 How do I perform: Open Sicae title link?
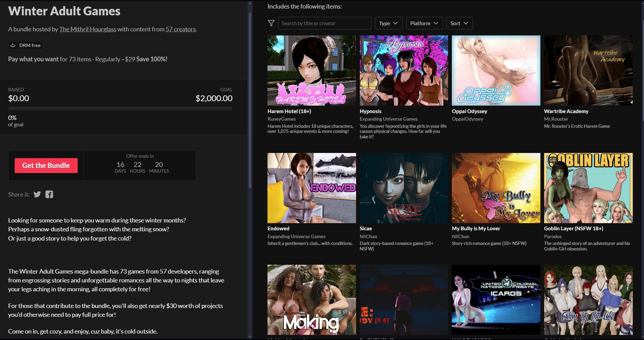click(x=366, y=229)
